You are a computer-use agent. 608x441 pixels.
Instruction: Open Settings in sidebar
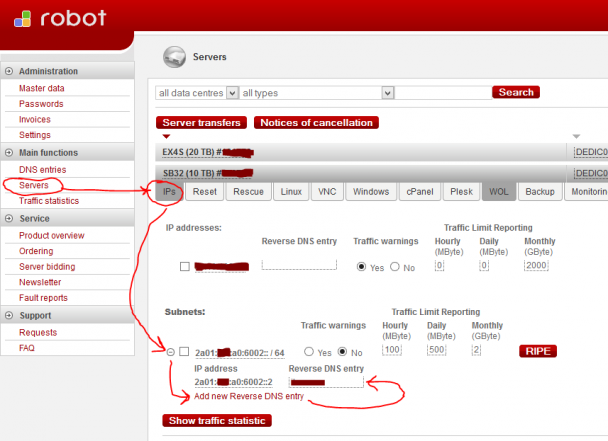(x=35, y=135)
